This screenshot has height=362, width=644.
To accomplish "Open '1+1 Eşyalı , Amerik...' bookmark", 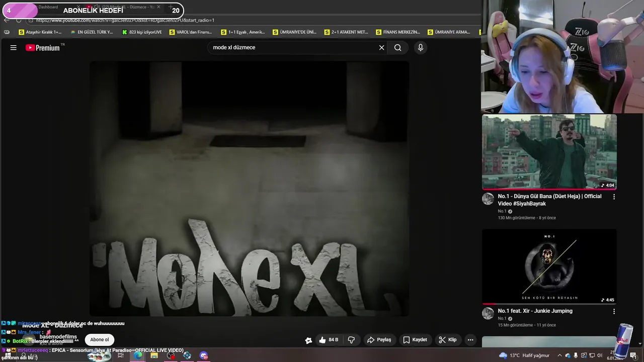I will (243, 32).
